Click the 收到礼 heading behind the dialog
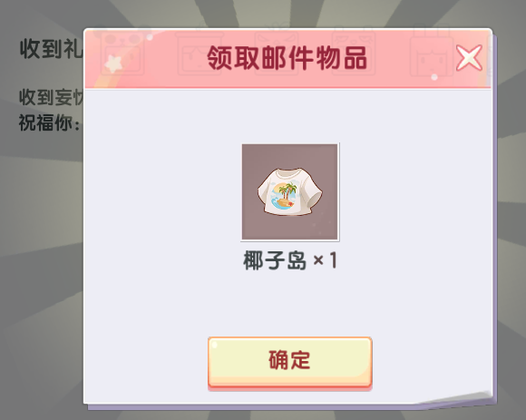Viewport: 526px width, 420px height. (52, 49)
